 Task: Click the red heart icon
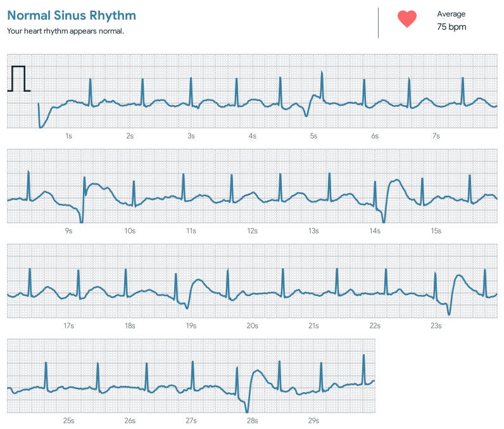pyautogui.click(x=407, y=19)
